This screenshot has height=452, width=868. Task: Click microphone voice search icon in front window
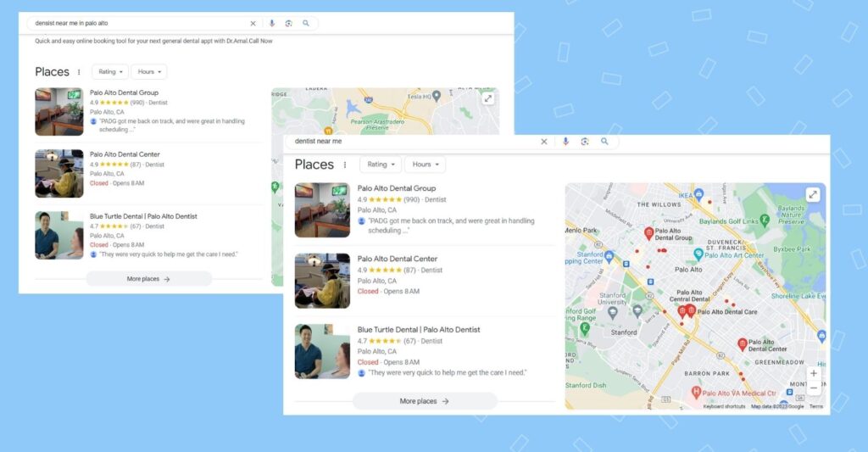tap(565, 142)
